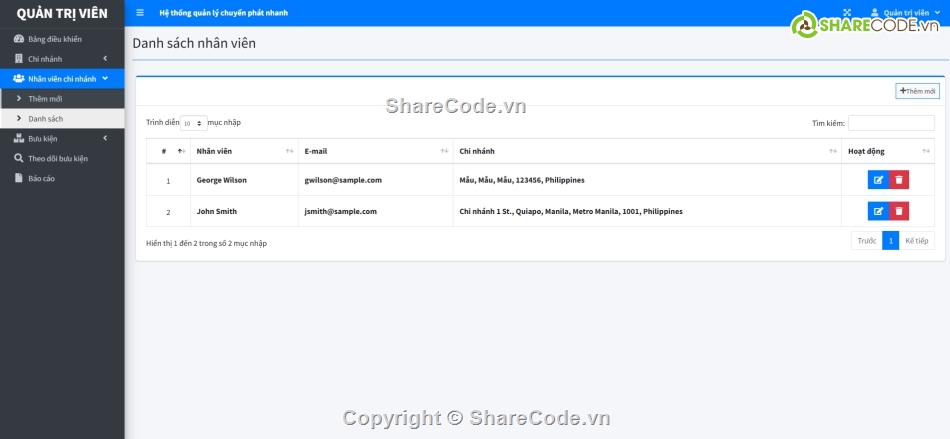Viewport: 950px width, 439px height.
Task: Open the Báo cáo reports page
Action: [x=42, y=178]
